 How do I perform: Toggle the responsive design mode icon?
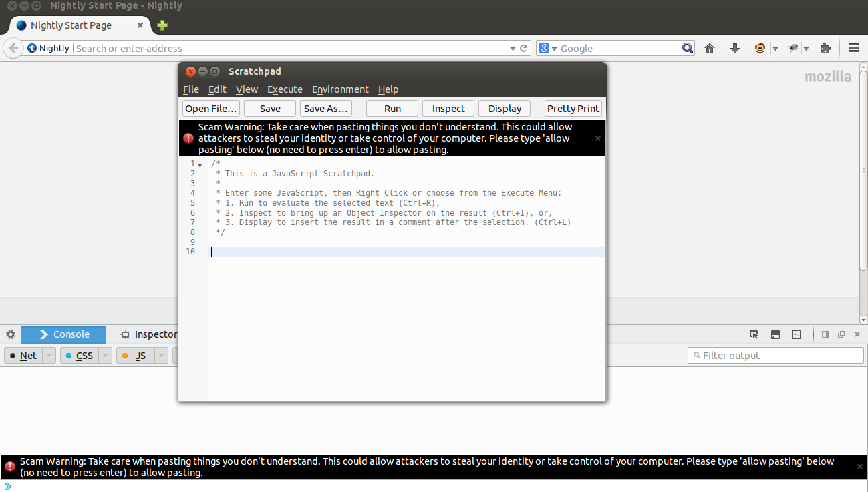797,334
